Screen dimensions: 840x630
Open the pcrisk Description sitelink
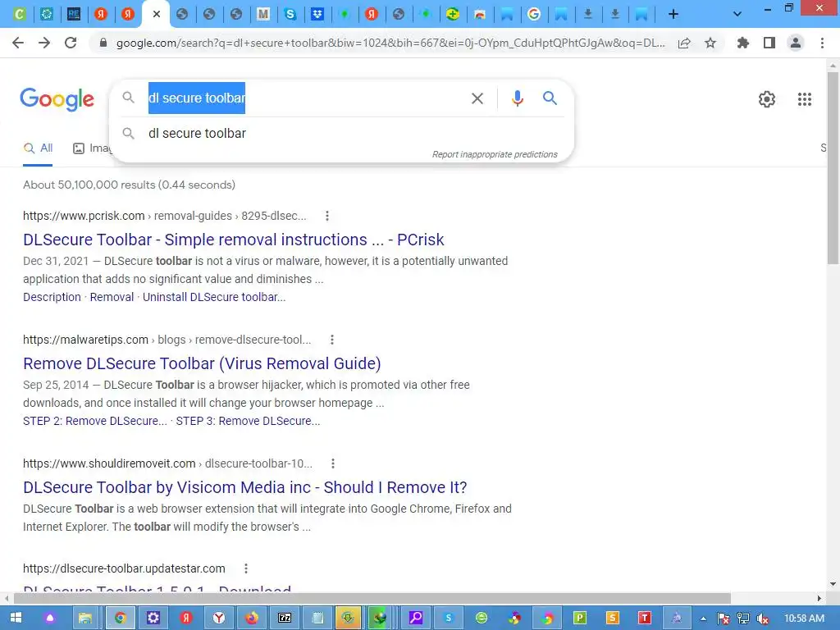point(52,297)
